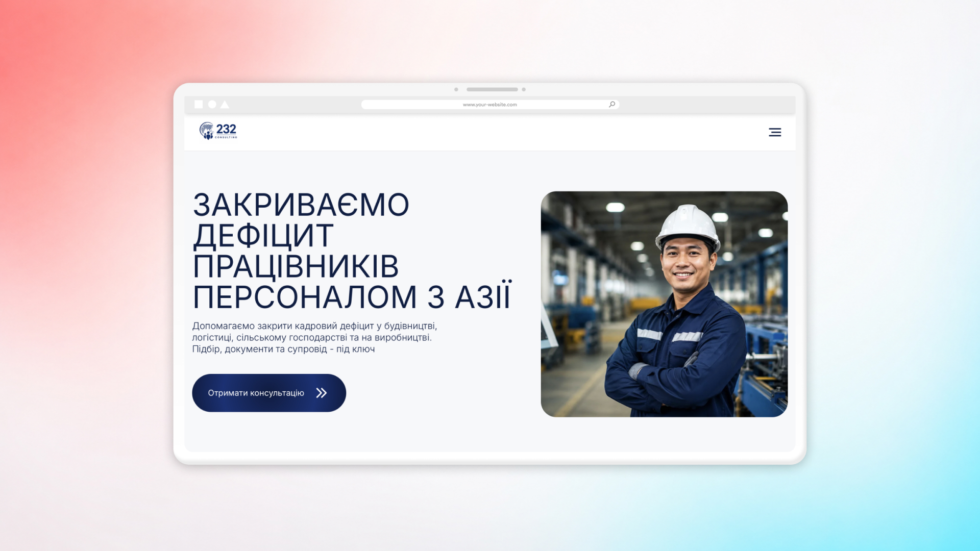980x551 pixels.
Task: Open the hamburger menu icon
Action: coord(775,132)
